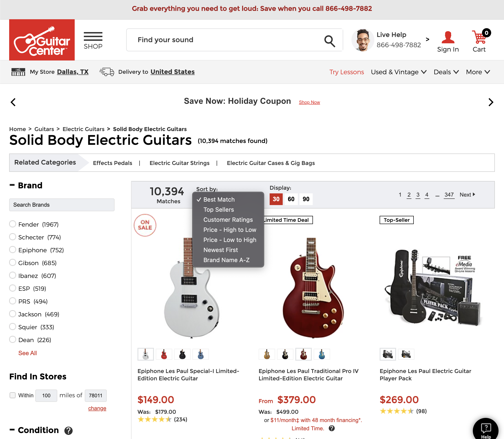Click the Condition help question mark

[x=68, y=431]
